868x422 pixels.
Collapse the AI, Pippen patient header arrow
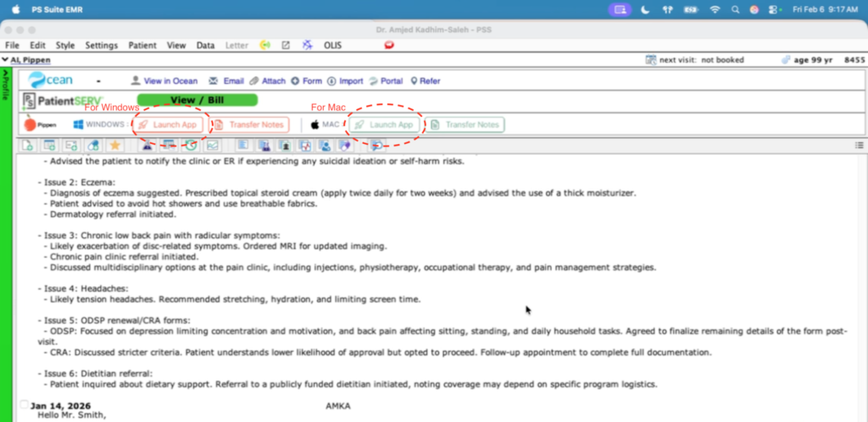point(5,60)
